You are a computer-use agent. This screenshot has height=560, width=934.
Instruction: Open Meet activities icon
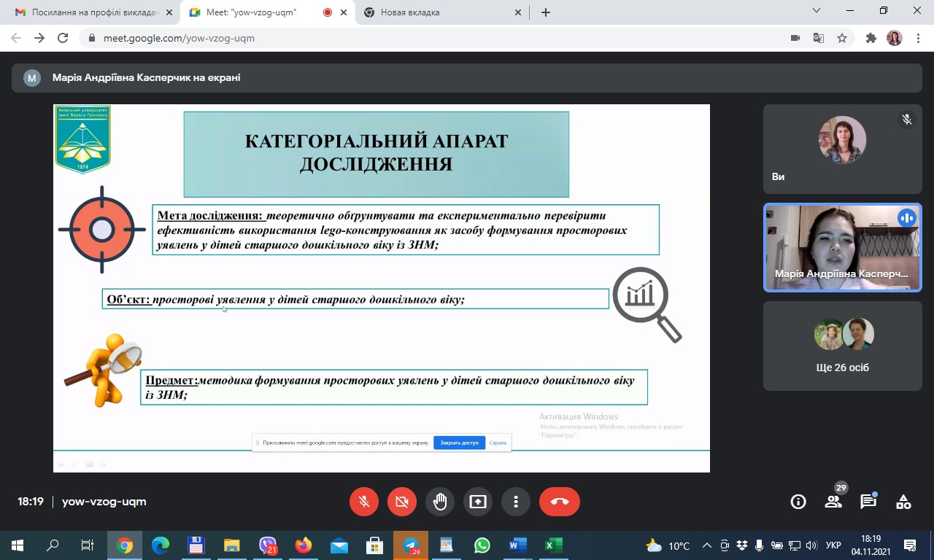coord(903,501)
